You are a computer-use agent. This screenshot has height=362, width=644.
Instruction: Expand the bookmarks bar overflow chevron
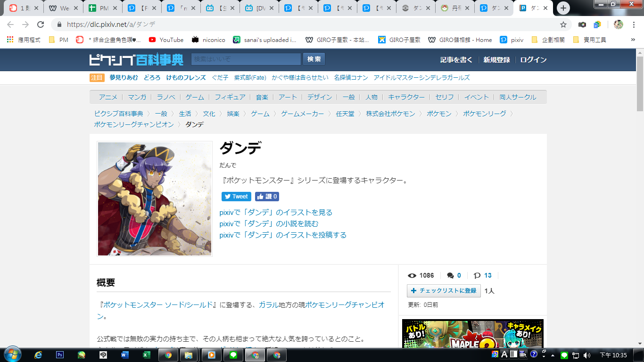[x=633, y=40]
